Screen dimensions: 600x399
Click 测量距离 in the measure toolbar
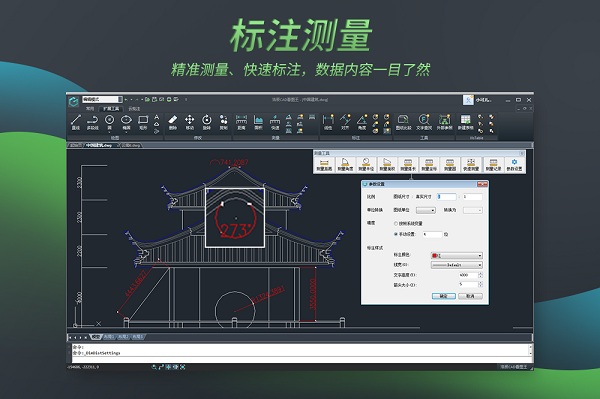(x=324, y=164)
